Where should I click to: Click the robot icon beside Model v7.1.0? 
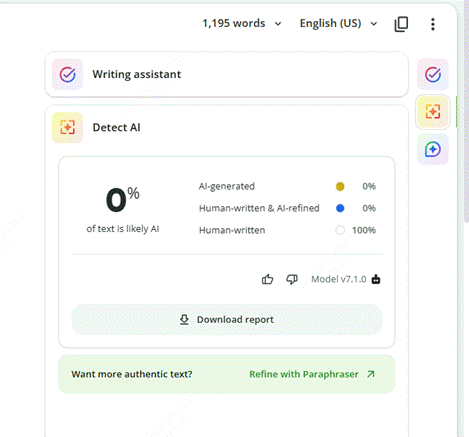click(x=376, y=279)
